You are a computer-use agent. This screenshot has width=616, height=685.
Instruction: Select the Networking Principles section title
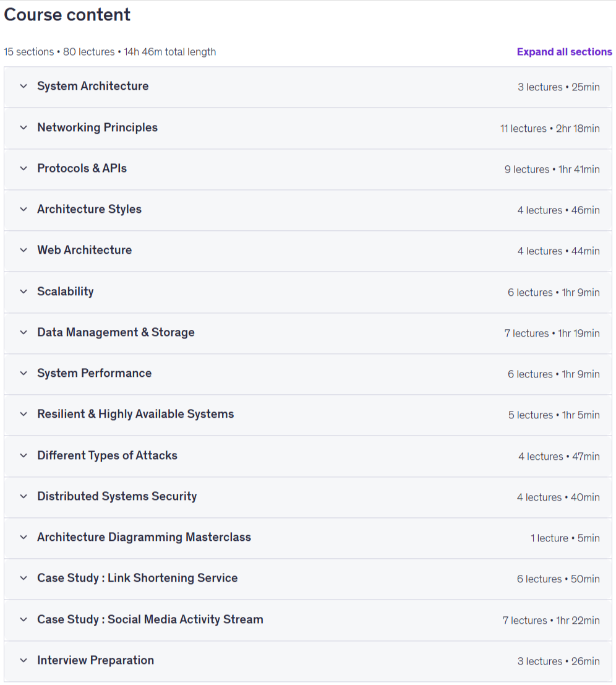click(97, 127)
